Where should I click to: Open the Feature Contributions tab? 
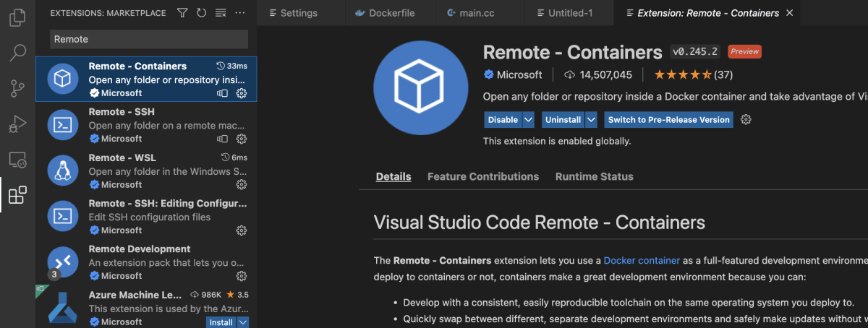tap(483, 176)
